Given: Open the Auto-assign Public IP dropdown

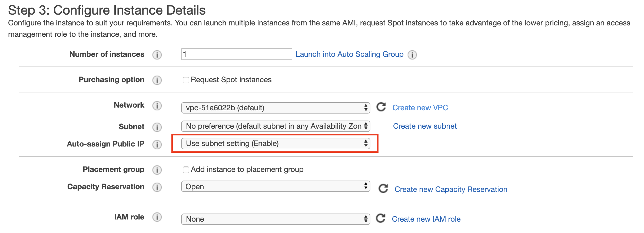Looking at the screenshot, I should [275, 143].
